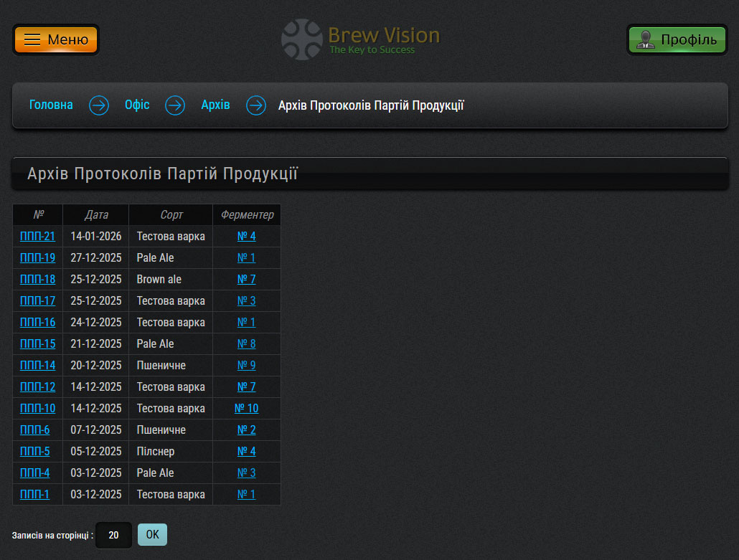Open fermenter № 8 link
This screenshot has height=560, width=739.
coord(246,344)
